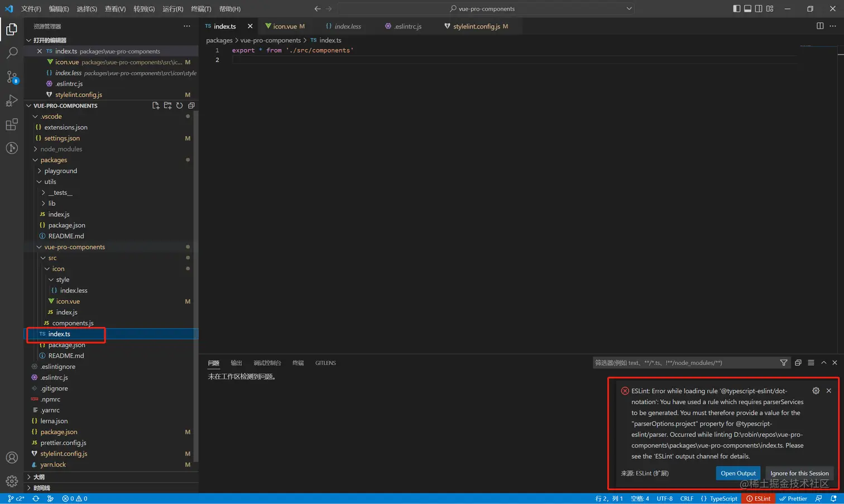Click the errors and warnings count in status bar
Image resolution: width=844 pixels, height=504 pixels.
75,498
